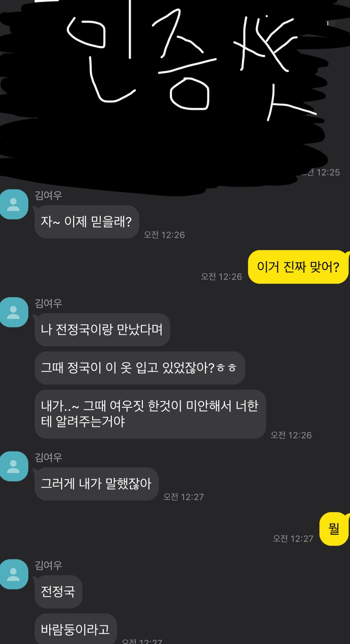Viewport: 350px width, 644px height.
Task: Select the '바람둥이라고' message bubble
Action: point(76,630)
